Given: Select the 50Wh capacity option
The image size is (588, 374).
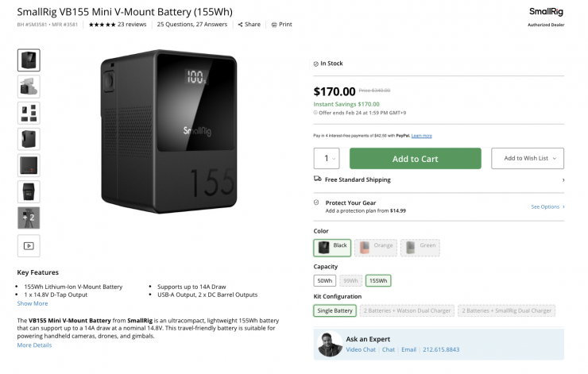Looking at the screenshot, I should click(324, 280).
